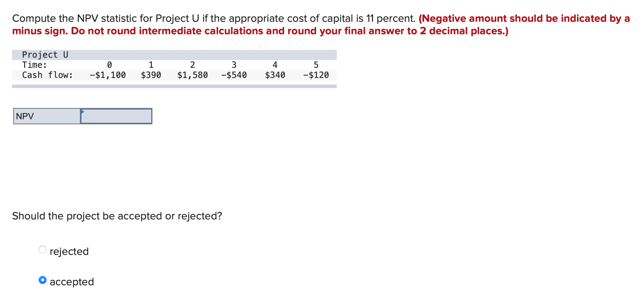Click the Time row label
644x304 pixels.
(x=34, y=65)
